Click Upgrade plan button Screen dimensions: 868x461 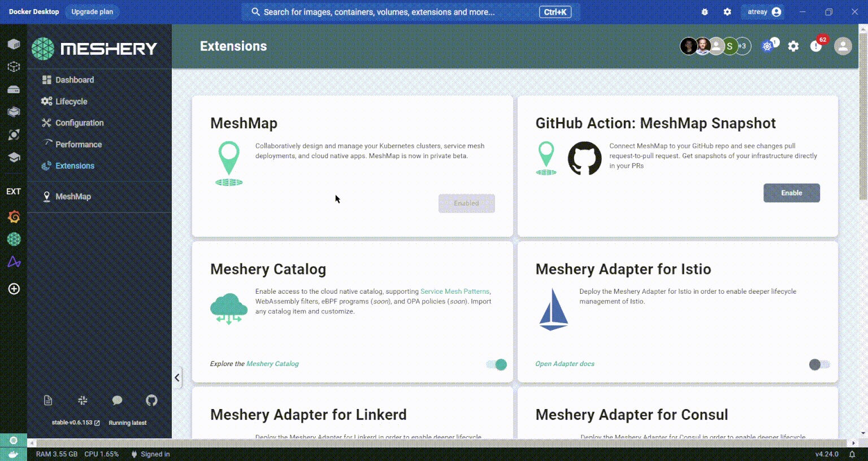coord(92,12)
